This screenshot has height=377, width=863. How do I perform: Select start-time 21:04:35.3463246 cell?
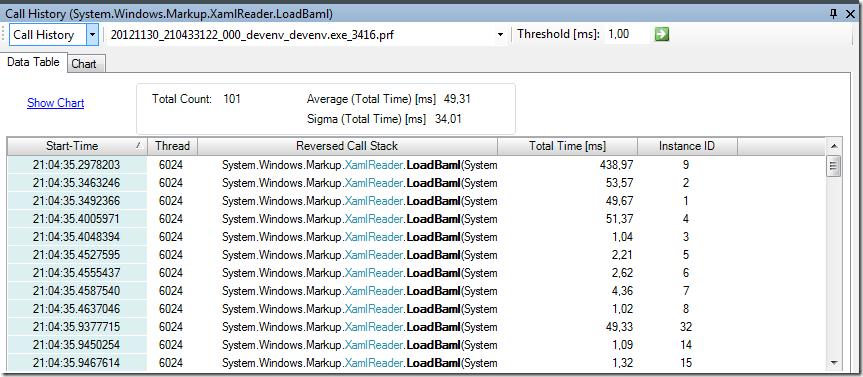77,183
